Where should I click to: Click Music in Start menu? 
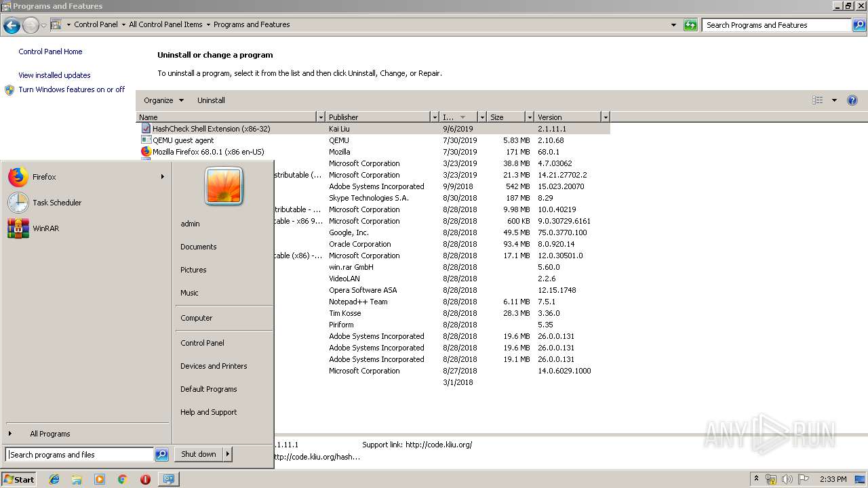coord(189,293)
